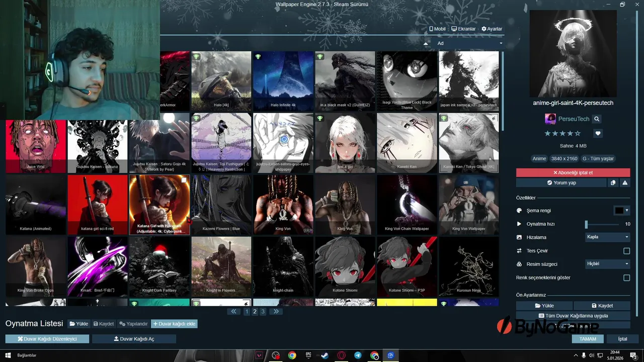Open the Mobil tab
The width and height of the screenshot is (644, 362).
pyautogui.click(x=437, y=29)
